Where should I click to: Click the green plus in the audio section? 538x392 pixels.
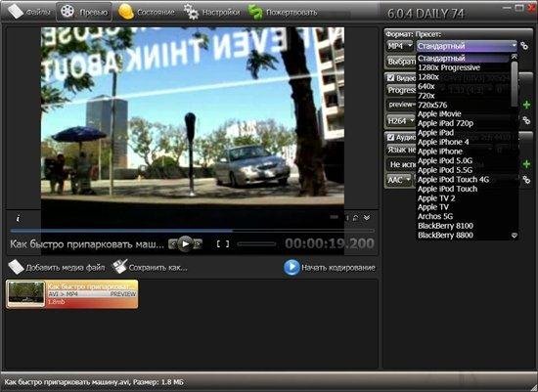tap(526, 164)
